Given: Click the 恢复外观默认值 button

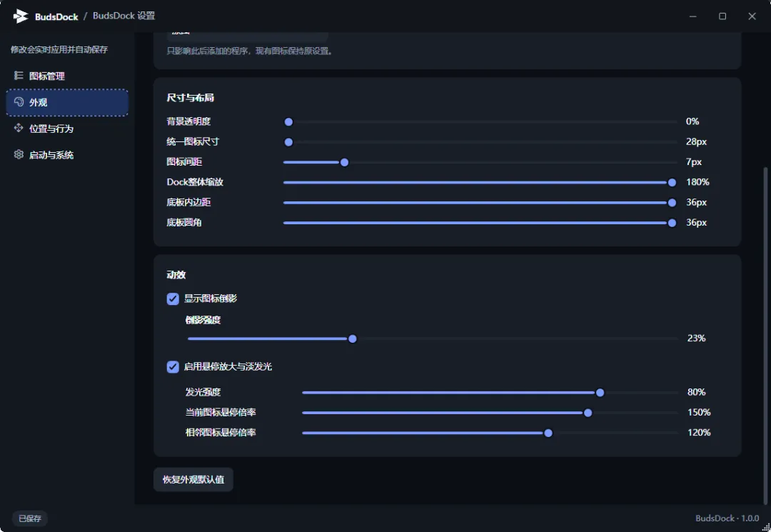Looking at the screenshot, I should (x=193, y=479).
